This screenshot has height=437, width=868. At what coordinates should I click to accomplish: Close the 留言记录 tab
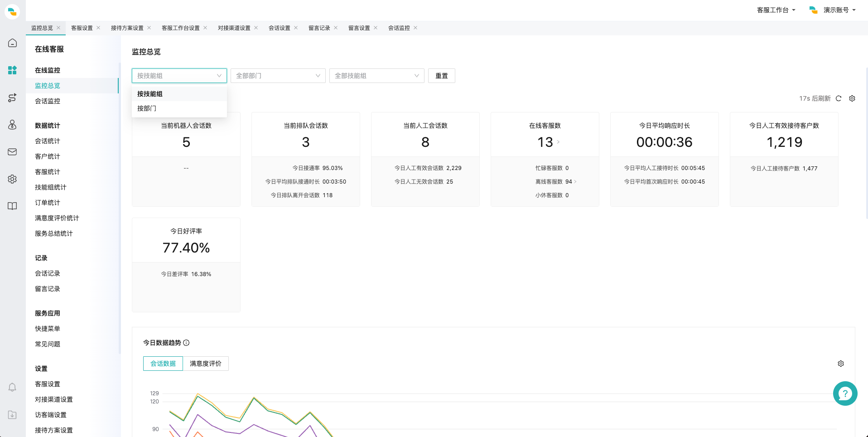(336, 28)
